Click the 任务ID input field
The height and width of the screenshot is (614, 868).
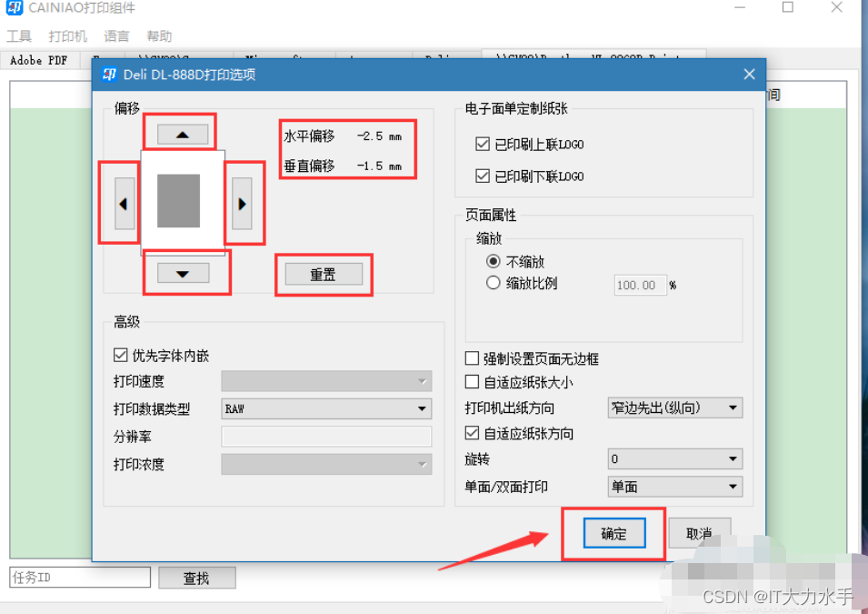[80, 577]
